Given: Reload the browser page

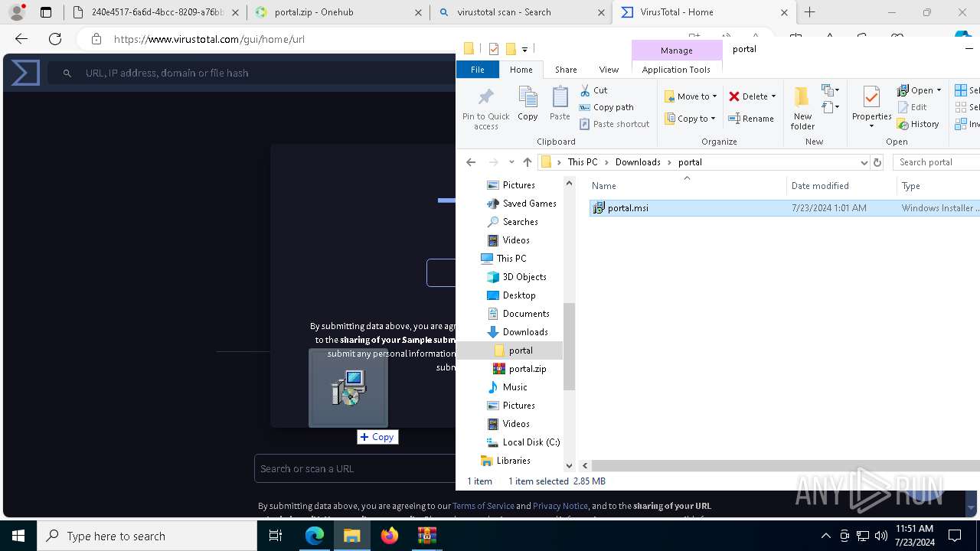Looking at the screenshot, I should [55, 39].
